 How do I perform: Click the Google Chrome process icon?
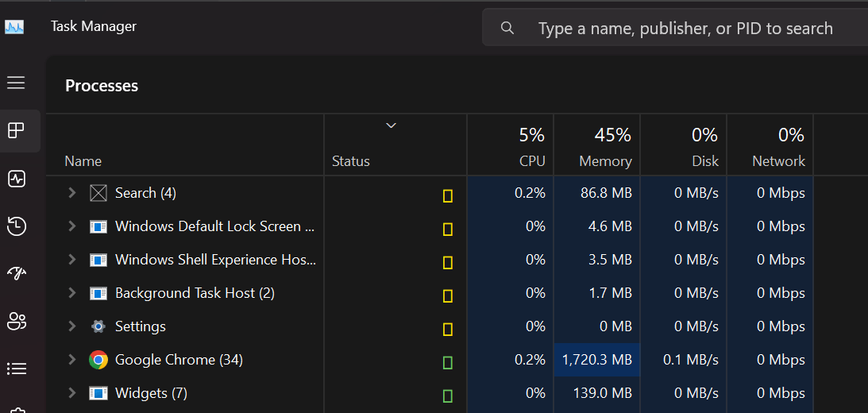(98, 360)
